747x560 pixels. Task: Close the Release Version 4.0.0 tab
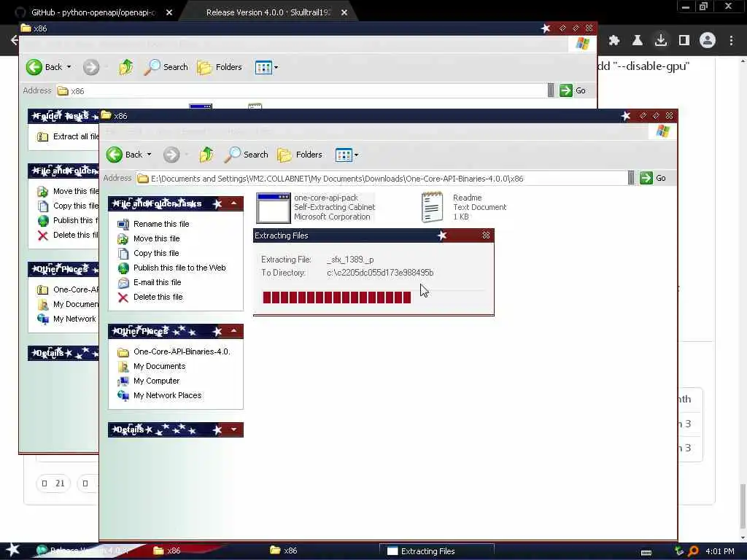click(x=344, y=12)
